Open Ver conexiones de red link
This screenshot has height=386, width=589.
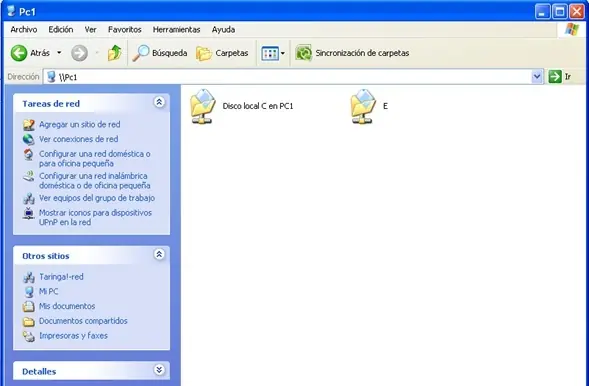[79, 139]
